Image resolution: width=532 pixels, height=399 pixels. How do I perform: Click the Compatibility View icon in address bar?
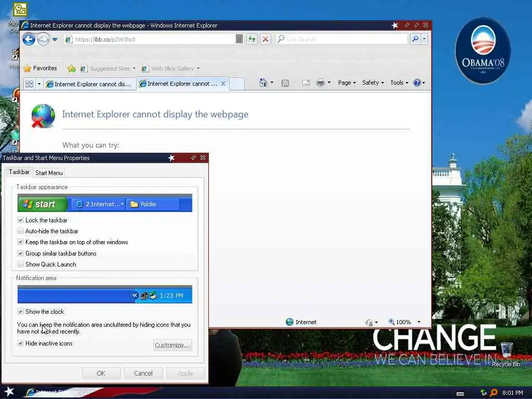pyautogui.click(x=239, y=39)
